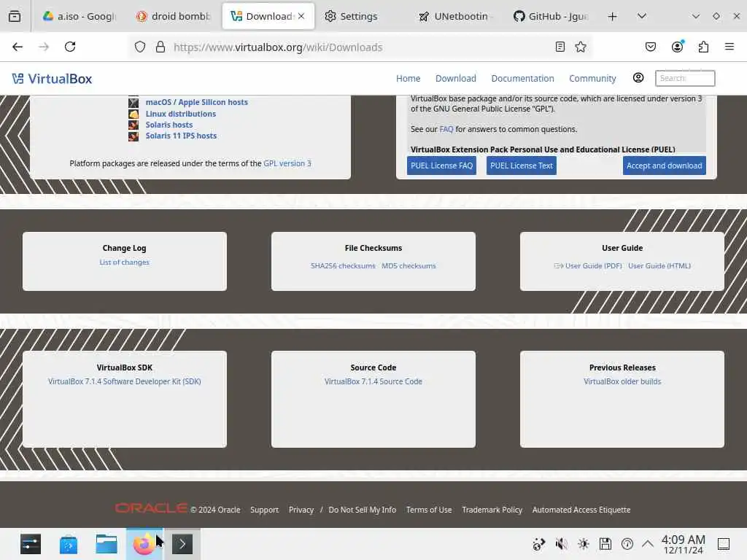747x560 pixels.
Task: Open VirtualBox 7.1.4 Source Code link
Action: coord(373,381)
